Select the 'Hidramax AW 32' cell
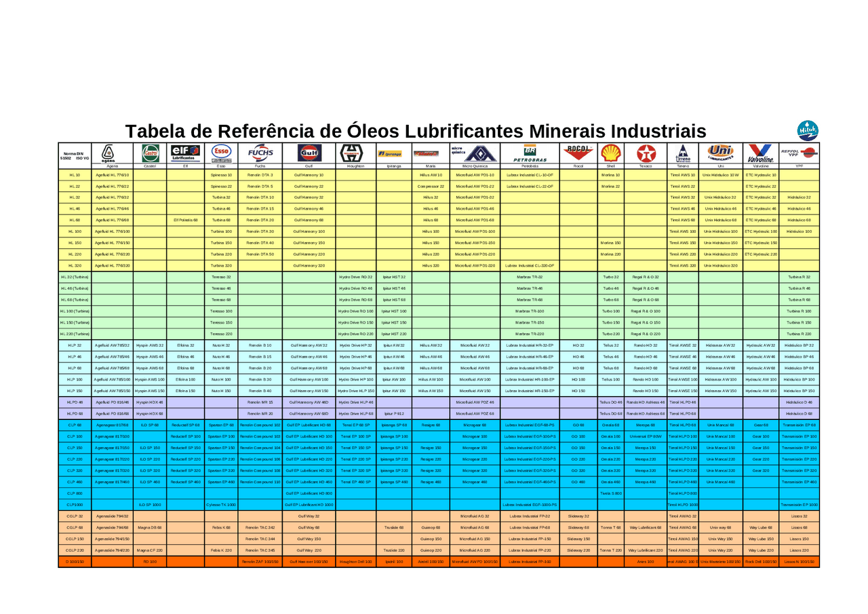 pyautogui.click(x=720, y=345)
